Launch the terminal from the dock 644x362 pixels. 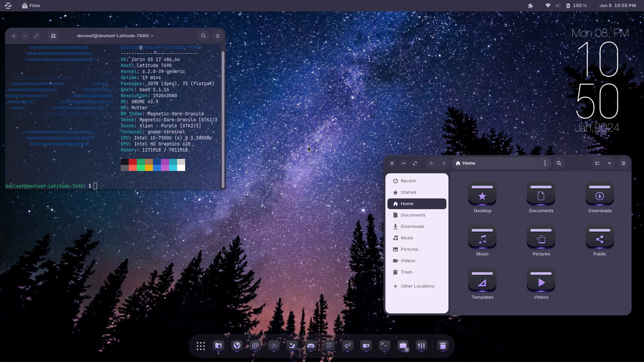tap(384, 345)
